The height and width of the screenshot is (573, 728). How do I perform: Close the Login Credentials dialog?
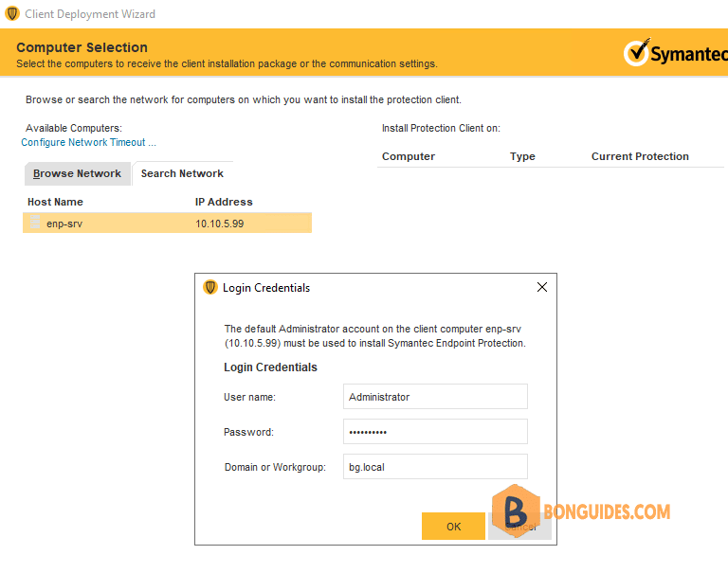(542, 287)
